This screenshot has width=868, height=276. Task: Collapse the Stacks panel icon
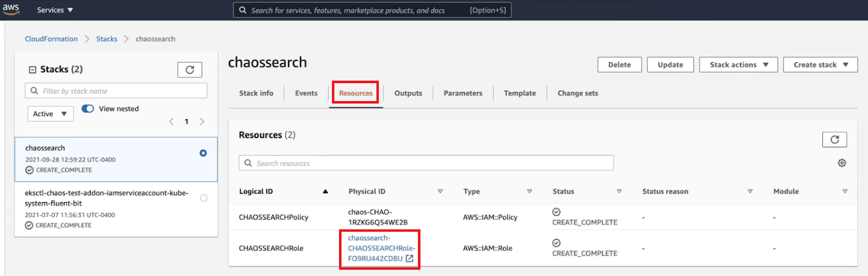coord(33,70)
